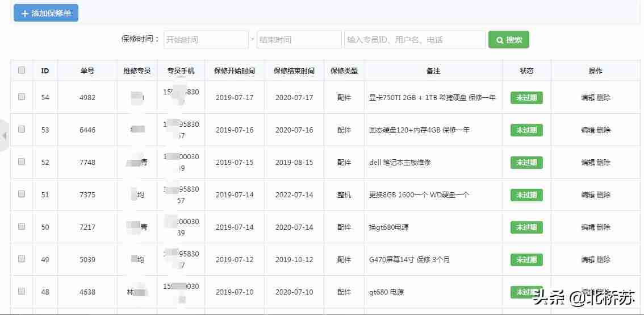Click the 保修类型 column header
The image size is (644, 315).
pyautogui.click(x=344, y=71)
